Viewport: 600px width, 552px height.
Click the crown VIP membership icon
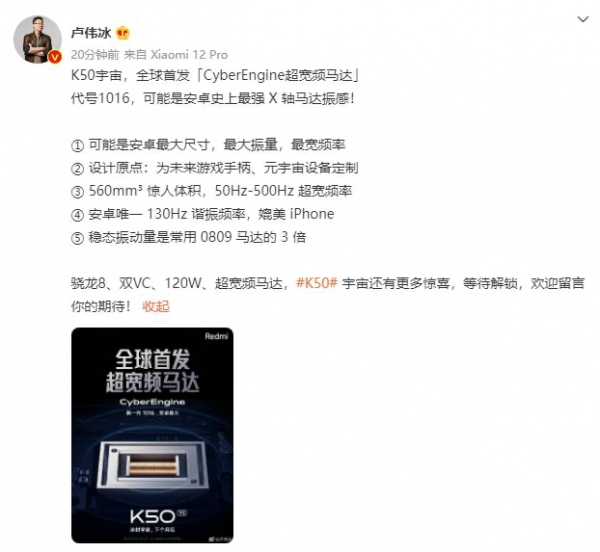[x=123, y=33]
